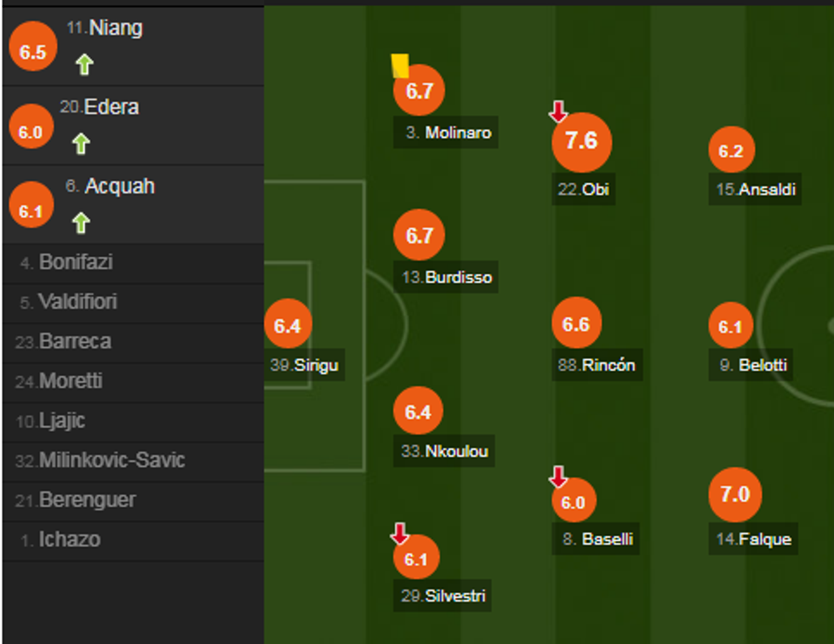The width and height of the screenshot is (834, 644).
Task: Click Falque's 7.0 rating badge
Action: [x=734, y=494]
